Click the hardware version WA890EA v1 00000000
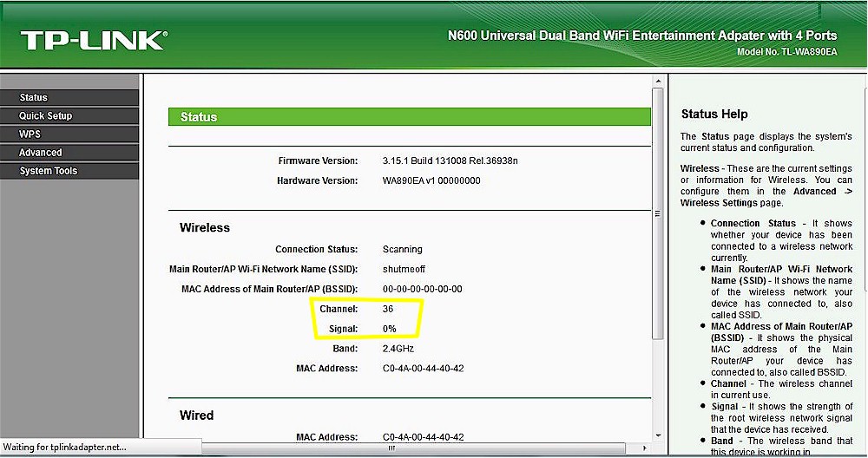The height and width of the screenshot is (458, 868). 431,181
